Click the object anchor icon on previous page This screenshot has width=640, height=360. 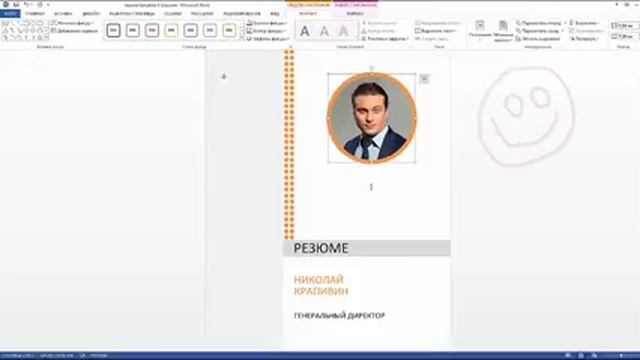click(x=224, y=76)
